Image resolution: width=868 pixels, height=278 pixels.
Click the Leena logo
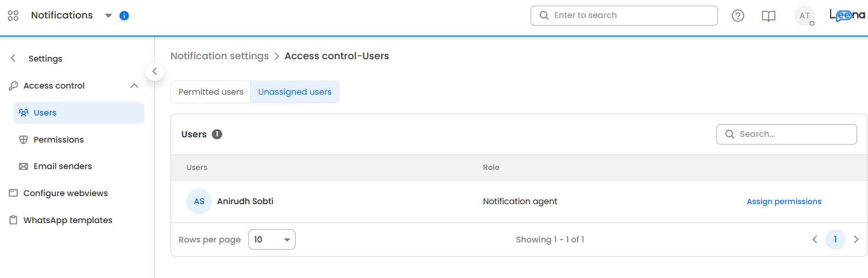[x=847, y=16]
